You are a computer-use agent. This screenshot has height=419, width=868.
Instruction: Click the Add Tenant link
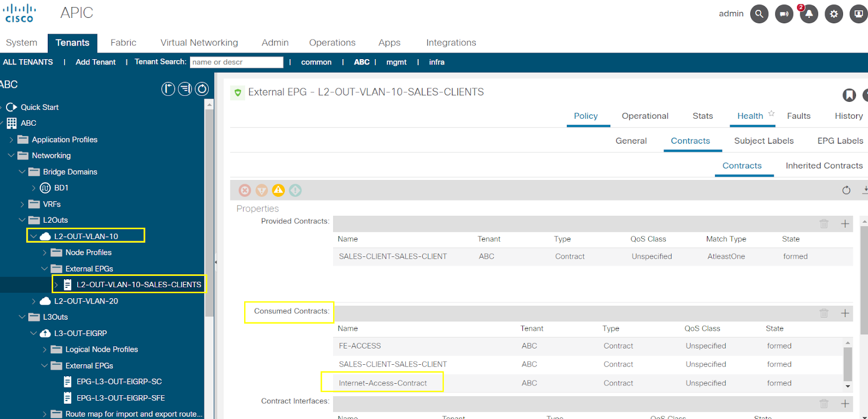[x=95, y=62]
